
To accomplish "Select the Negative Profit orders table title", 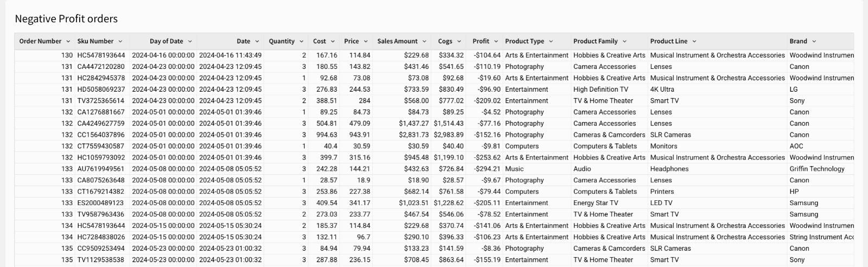I will [66, 19].
